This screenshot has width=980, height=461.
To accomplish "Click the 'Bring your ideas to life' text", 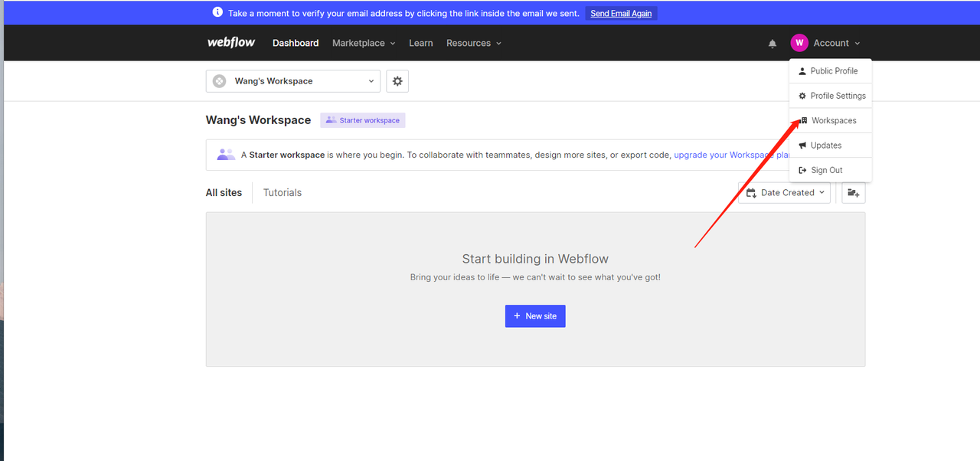I will [535, 277].
